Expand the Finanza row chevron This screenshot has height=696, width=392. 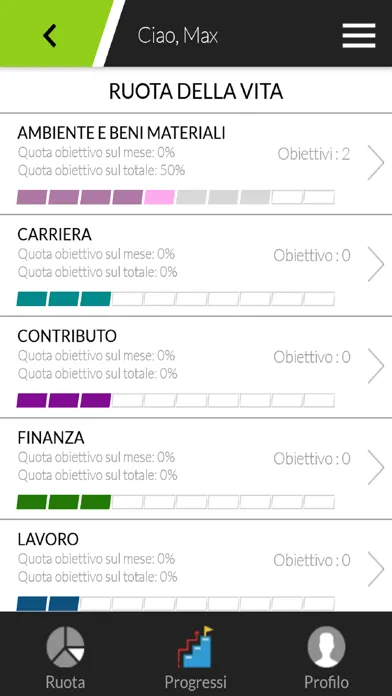[x=376, y=467]
